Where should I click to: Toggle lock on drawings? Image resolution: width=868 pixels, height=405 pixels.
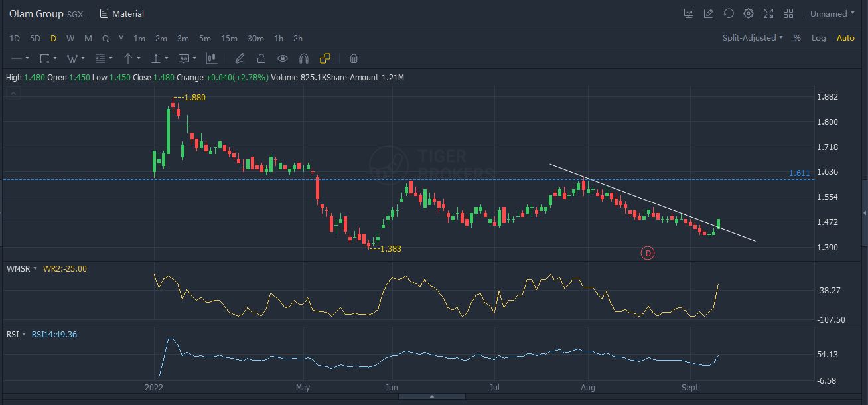click(x=261, y=58)
